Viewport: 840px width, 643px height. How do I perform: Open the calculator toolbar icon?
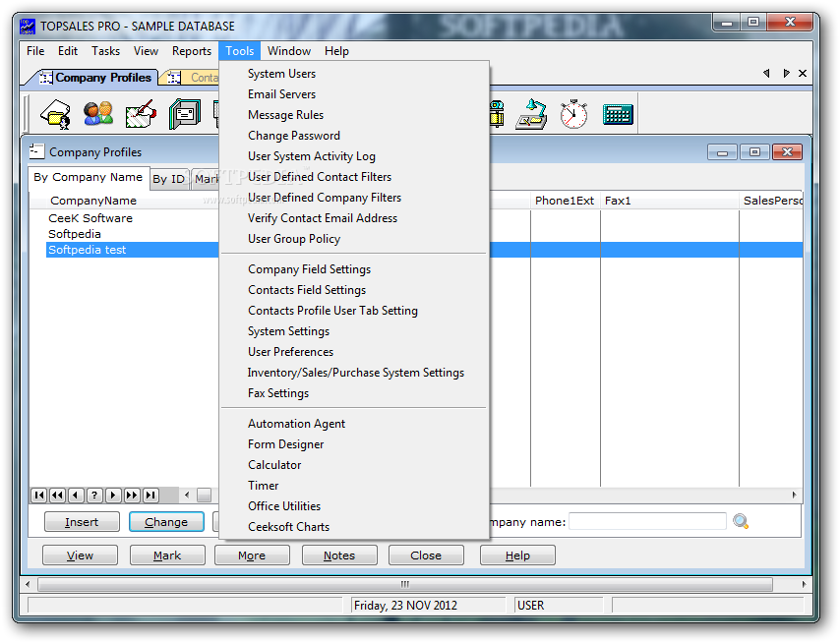pos(618,115)
